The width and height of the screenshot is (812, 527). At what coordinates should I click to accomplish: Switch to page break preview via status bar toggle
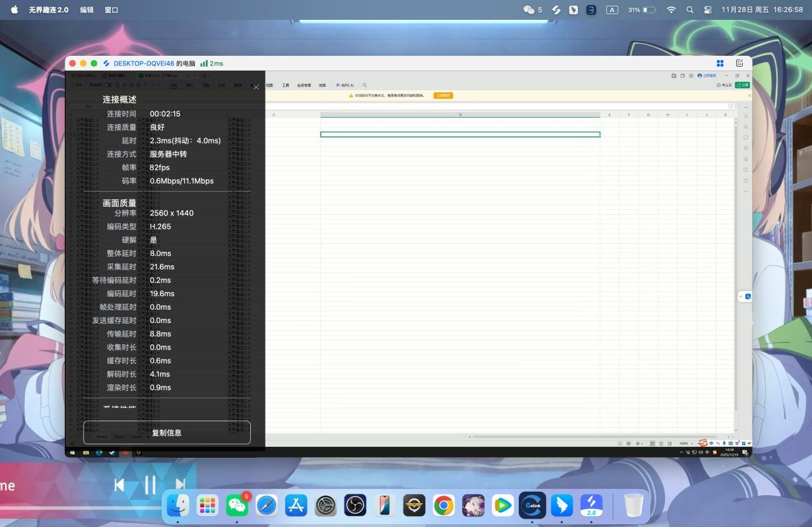[669, 443]
